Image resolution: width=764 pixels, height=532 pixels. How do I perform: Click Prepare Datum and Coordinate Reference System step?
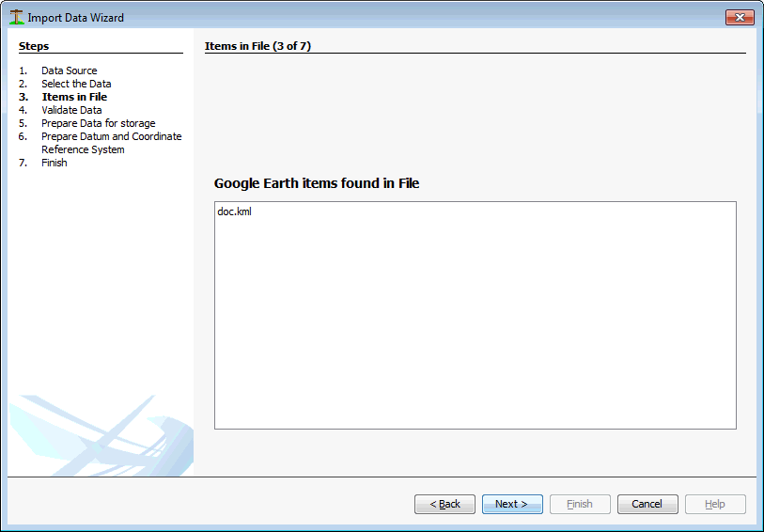[x=112, y=143]
